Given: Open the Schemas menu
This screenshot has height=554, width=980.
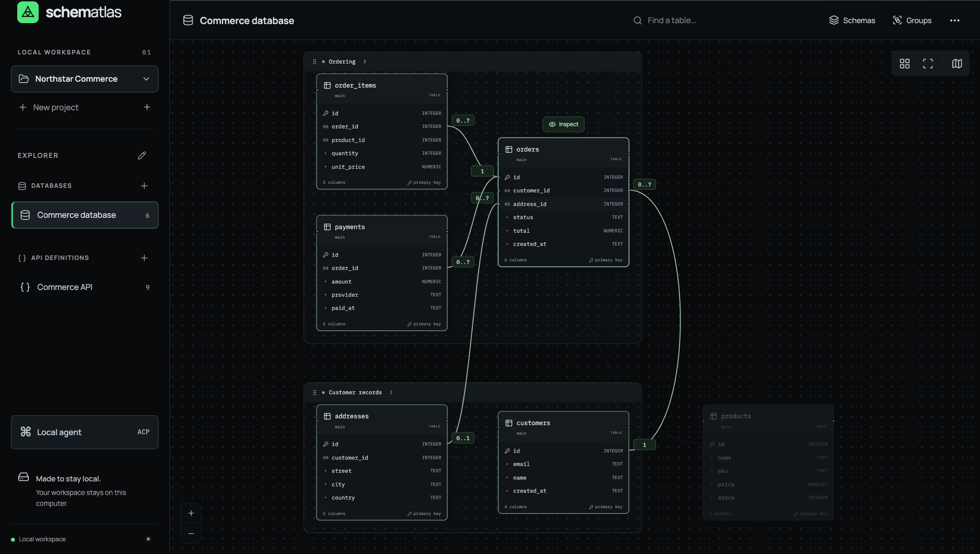Looking at the screenshot, I should tap(852, 20).
